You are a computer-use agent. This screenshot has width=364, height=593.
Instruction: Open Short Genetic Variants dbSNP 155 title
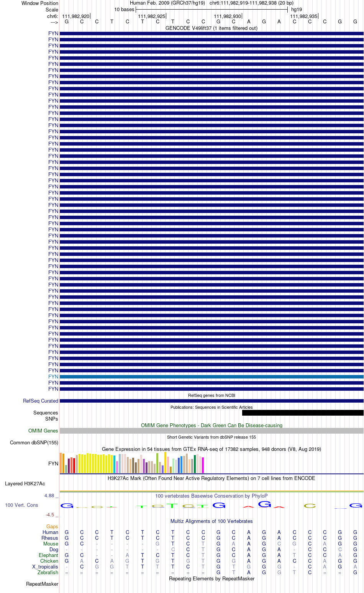coord(212,437)
